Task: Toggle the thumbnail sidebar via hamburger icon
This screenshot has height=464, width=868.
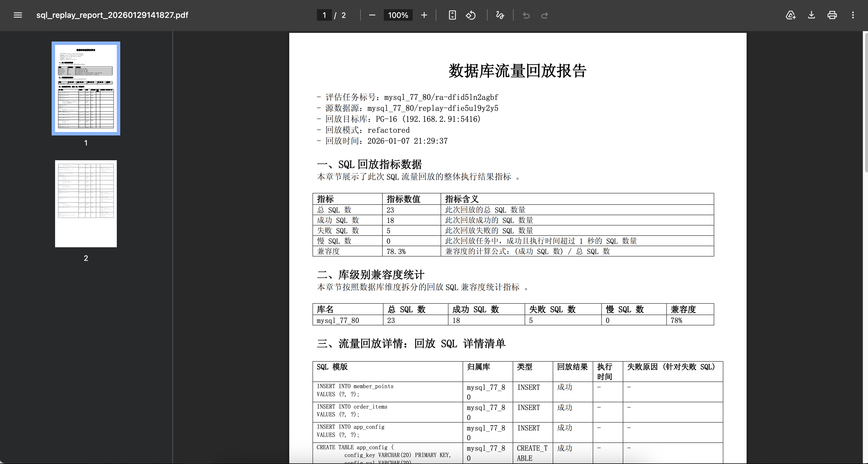Action: [18, 15]
